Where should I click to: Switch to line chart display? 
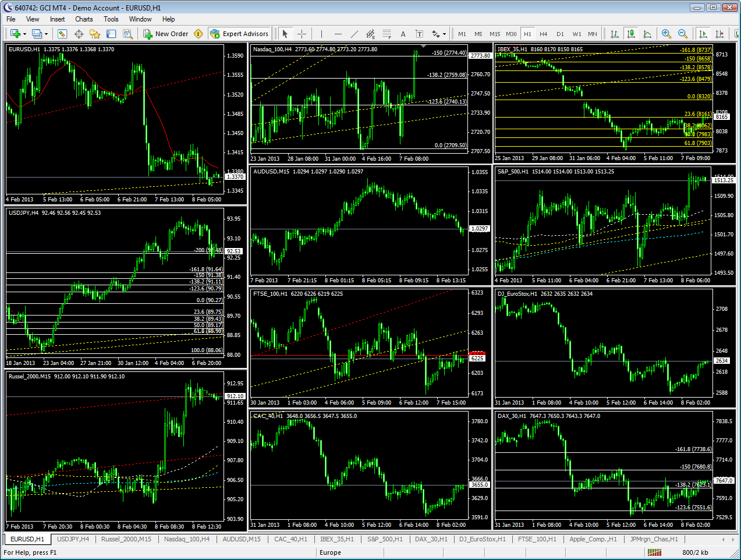pos(647,34)
